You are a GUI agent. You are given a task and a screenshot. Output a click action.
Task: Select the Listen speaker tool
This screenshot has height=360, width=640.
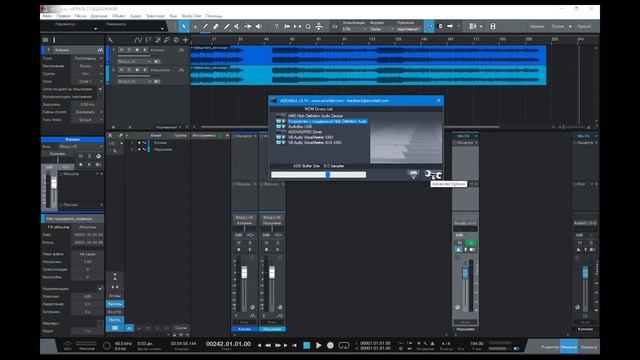pos(258,27)
